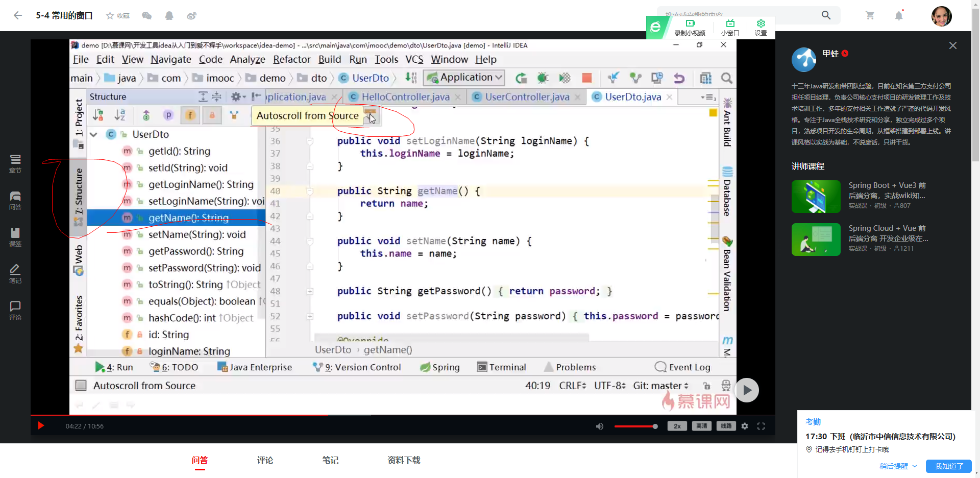Click the Build project binary arrow icon
The height and width of the screenshot is (478, 980).
click(x=411, y=78)
